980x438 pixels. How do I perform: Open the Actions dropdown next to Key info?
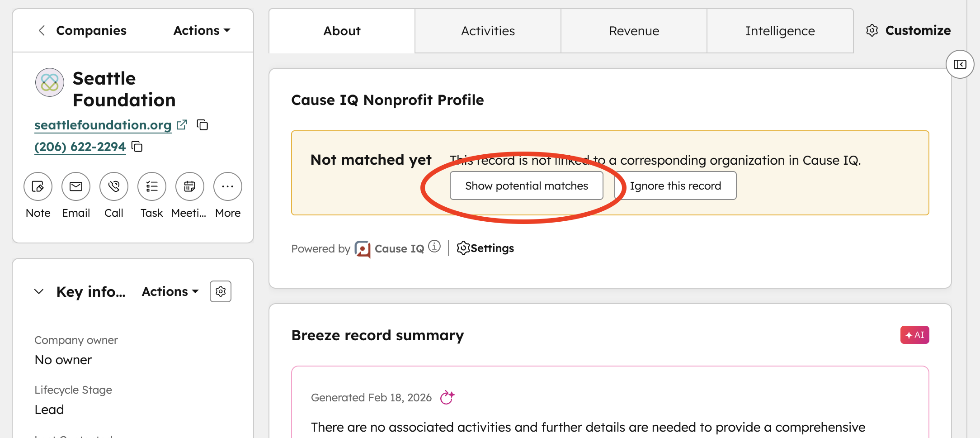tap(170, 291)
